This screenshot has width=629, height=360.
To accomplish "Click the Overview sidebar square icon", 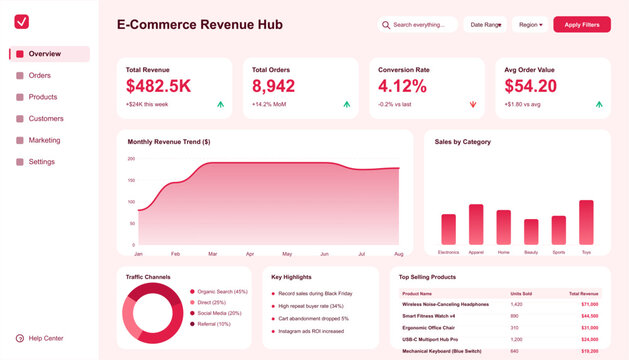I will tap(20, 54).
